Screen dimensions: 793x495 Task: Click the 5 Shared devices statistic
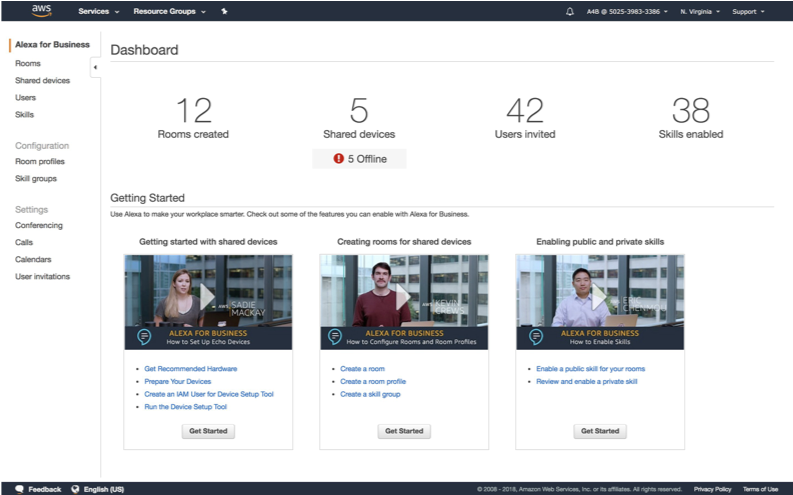click(359, 118)
